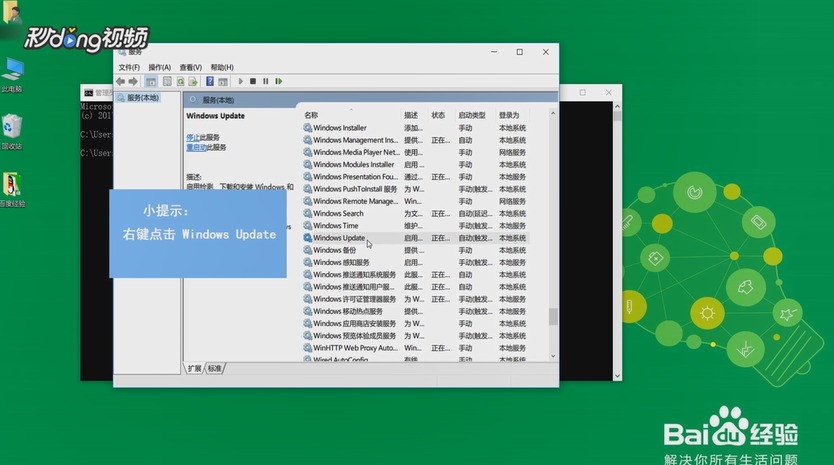Click Windows 移动热点服务 row name

[348, 311]
